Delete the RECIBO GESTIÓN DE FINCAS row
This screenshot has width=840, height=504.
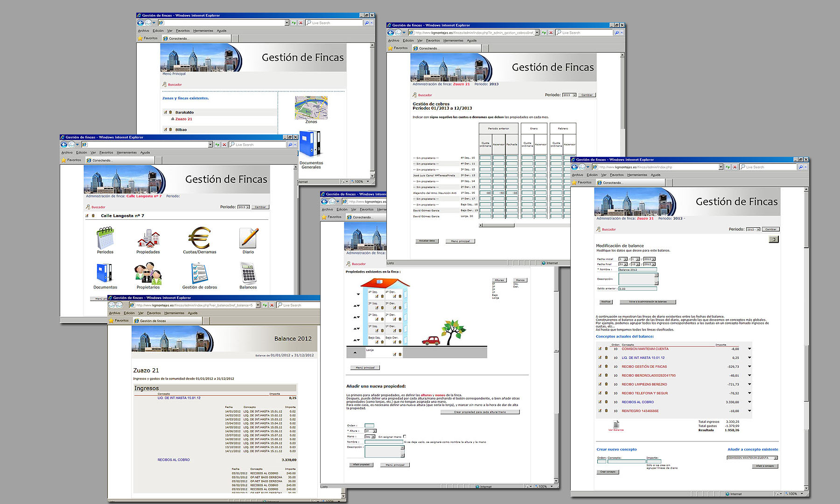coord(606,366)
